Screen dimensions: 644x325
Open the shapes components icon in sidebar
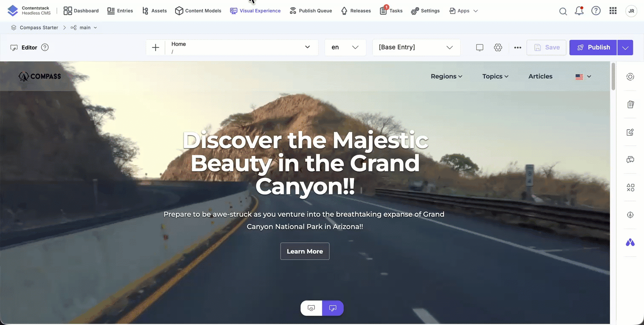point(630,187)
